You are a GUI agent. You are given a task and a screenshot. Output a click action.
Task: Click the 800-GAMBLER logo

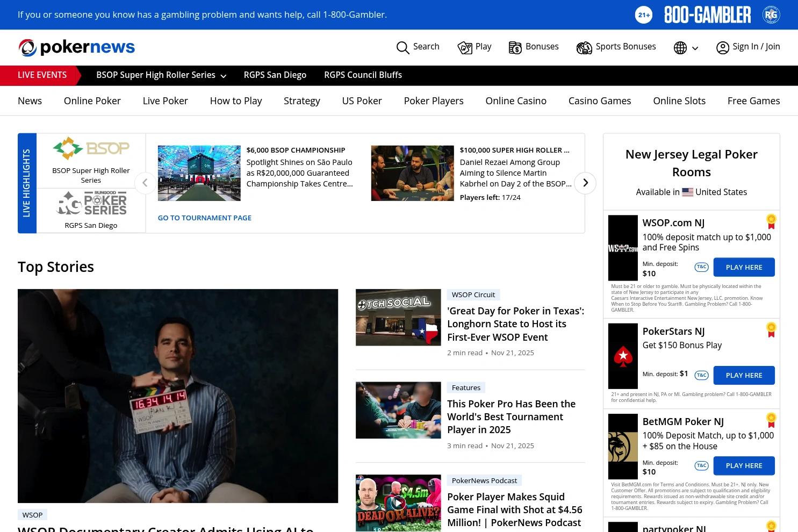707,15
